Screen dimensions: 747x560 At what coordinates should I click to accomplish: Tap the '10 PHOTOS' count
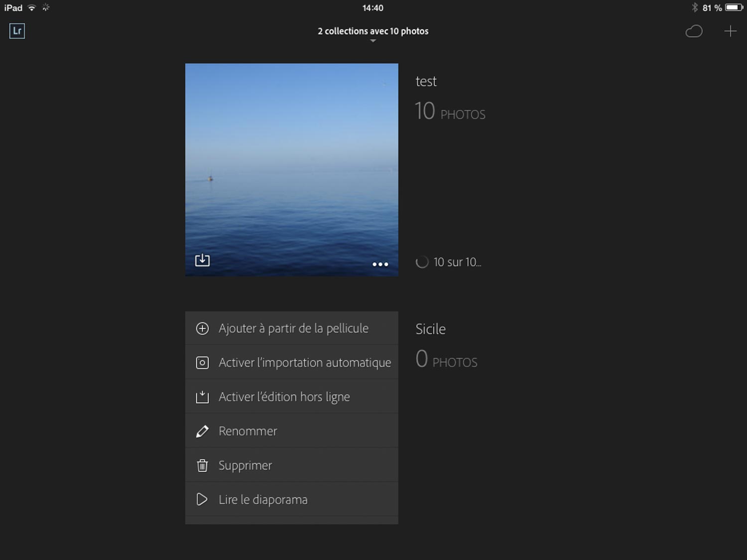(x=450, y=111)
